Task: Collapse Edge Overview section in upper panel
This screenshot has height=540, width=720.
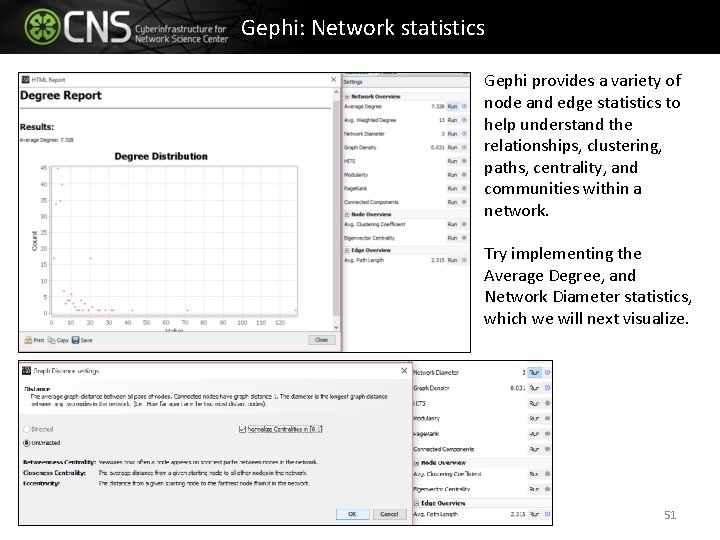Action: (347, 250)
